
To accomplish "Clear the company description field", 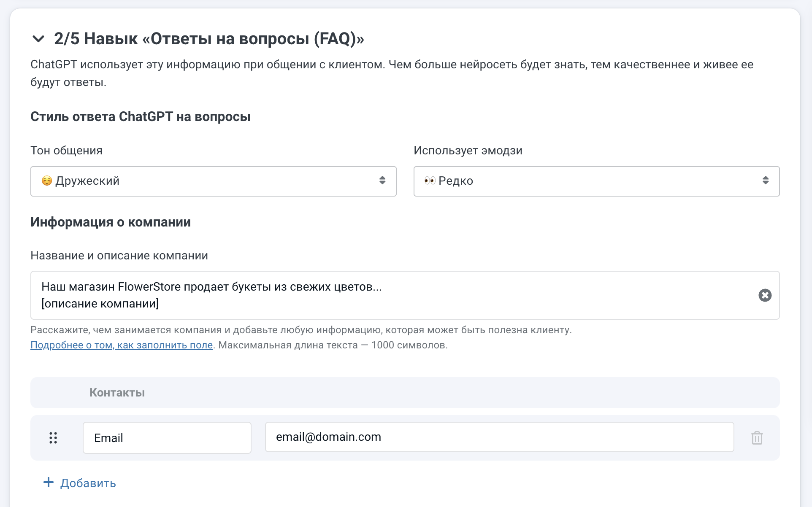I will point(765,295).
